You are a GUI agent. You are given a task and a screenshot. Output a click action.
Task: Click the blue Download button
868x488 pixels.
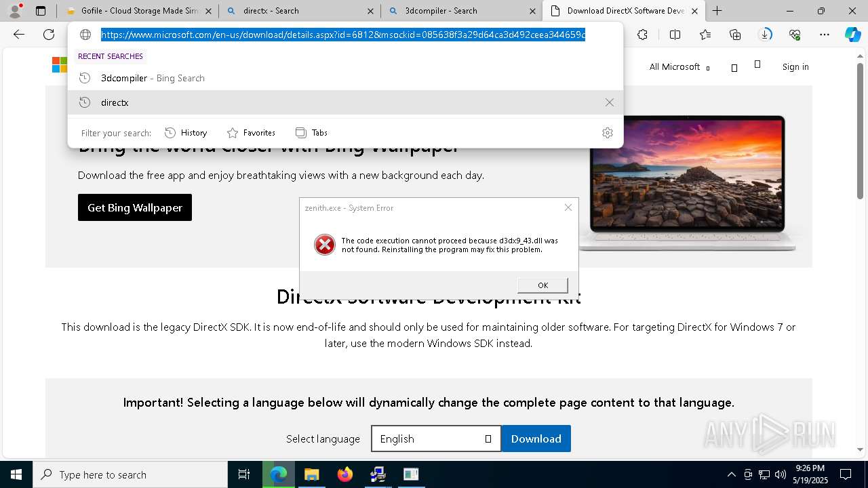click(x=536, y=439)
